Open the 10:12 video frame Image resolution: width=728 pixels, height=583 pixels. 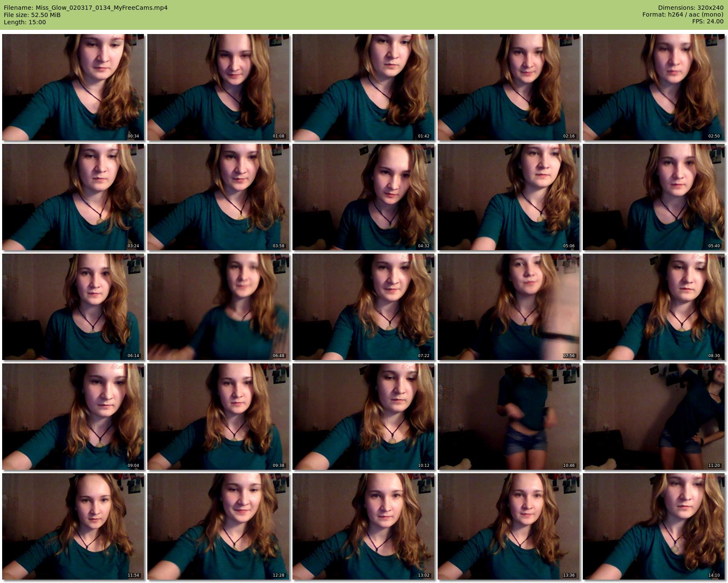(364, 417)
